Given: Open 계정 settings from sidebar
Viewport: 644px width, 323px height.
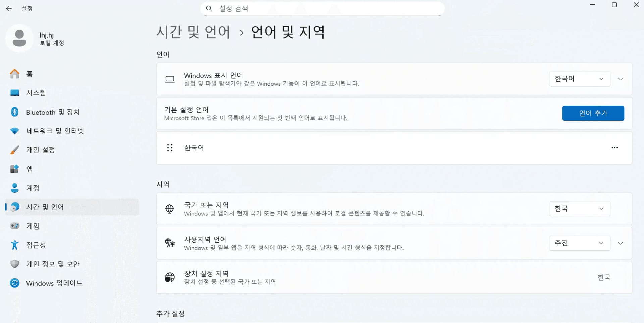Looking at the screenshot, I should click(34, 188).
